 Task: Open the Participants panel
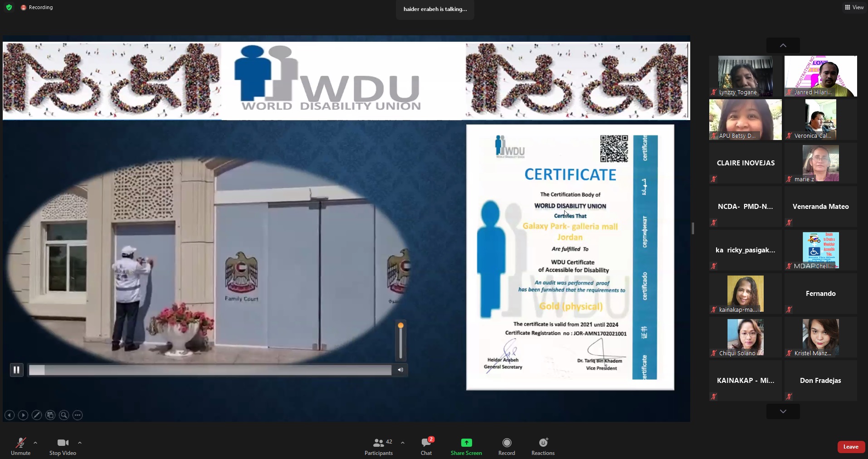379,446
